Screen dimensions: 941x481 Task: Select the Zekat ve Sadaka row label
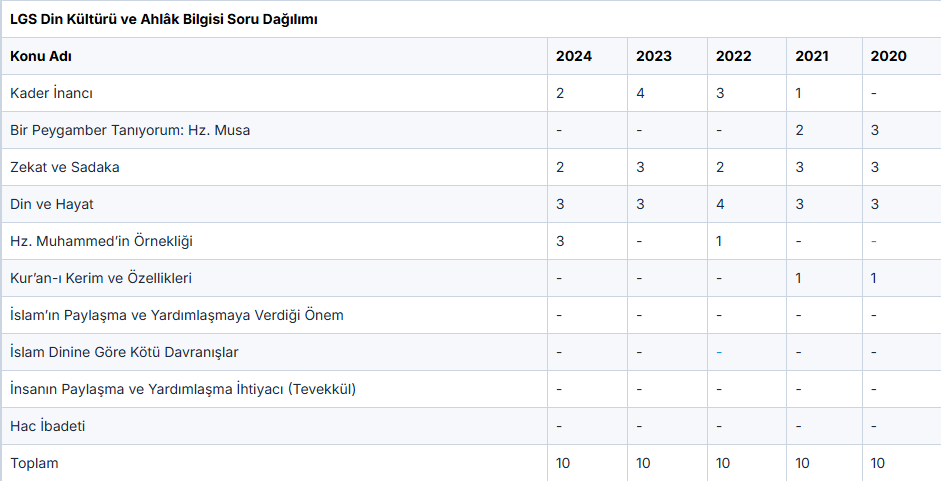coord(65,167)
